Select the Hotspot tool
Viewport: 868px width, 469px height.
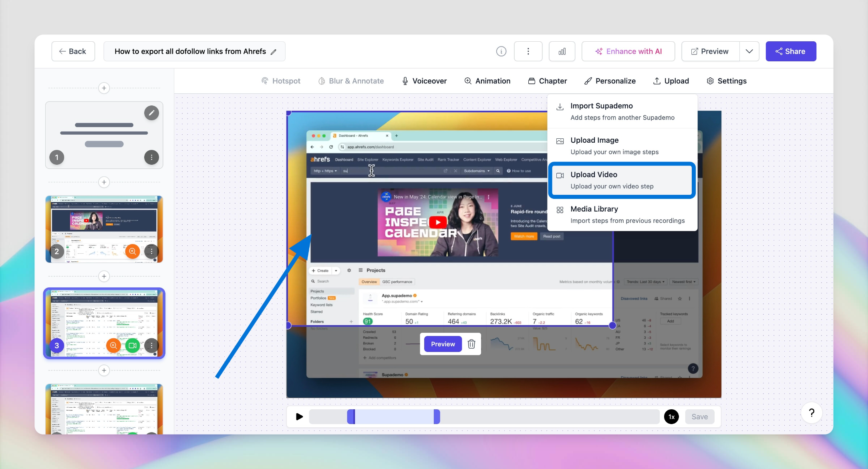click(281, 81)
